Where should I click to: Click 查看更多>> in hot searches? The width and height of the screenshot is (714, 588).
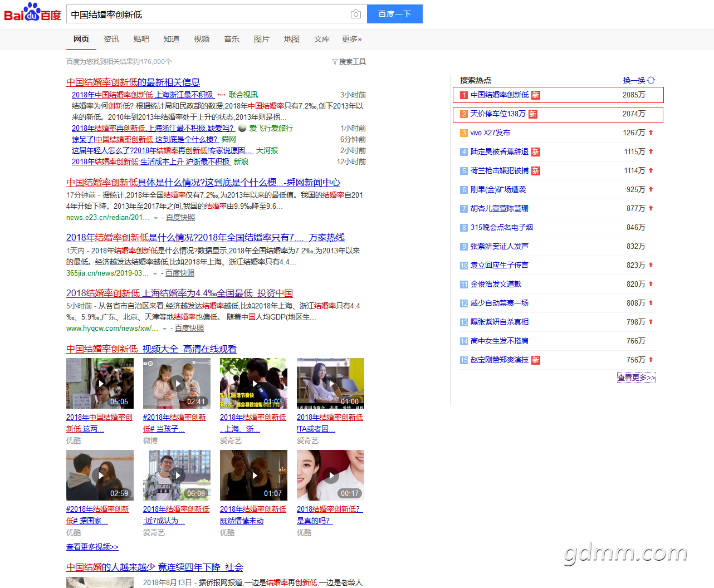pos(637,377)
